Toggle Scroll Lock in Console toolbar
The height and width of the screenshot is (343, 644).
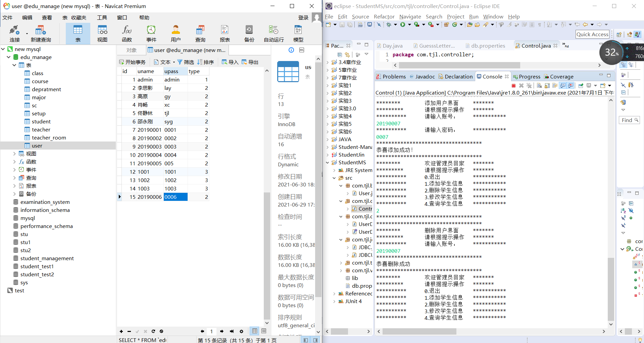point(547,86)
